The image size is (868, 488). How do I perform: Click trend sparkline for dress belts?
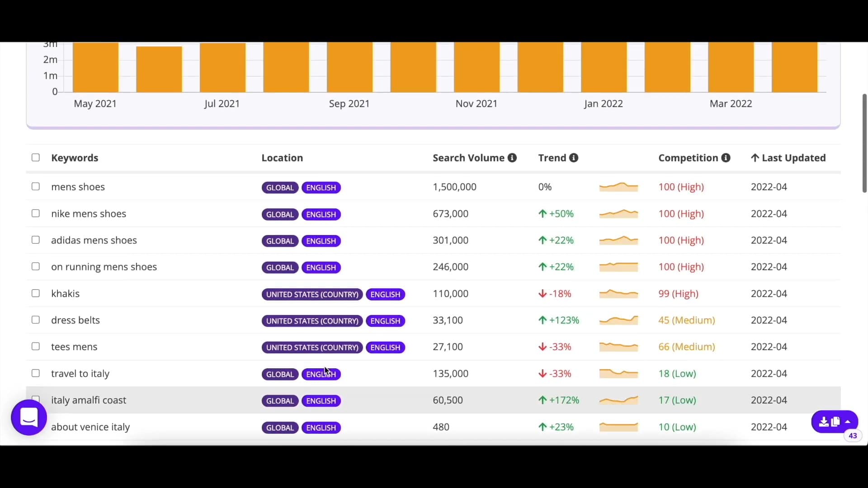click(618, 320)
